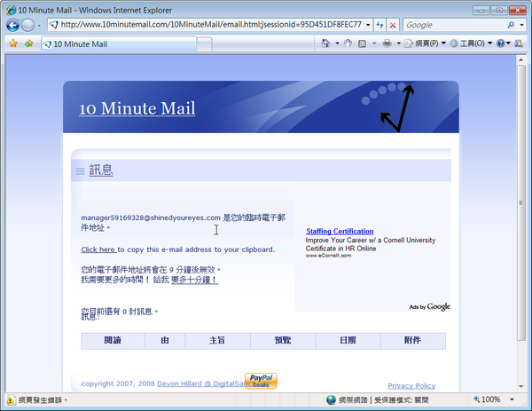Expand the Print options dropdown arrow
This screenshot has height=411, width=532.
tap(399, 43)
